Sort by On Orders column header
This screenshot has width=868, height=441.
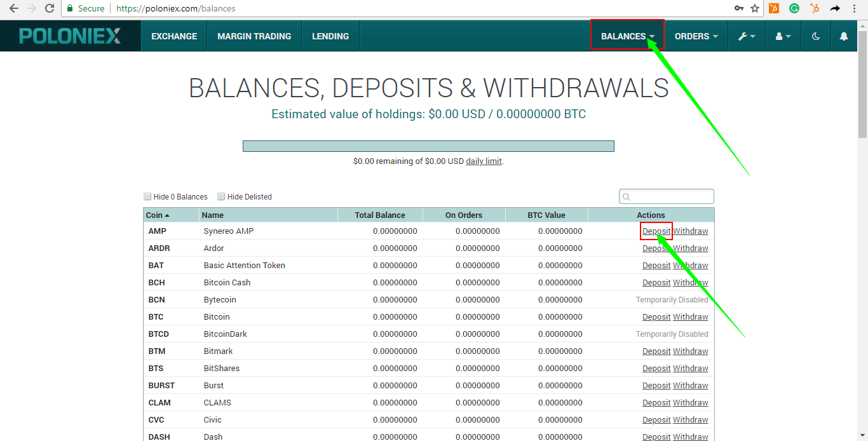[464, 215]
